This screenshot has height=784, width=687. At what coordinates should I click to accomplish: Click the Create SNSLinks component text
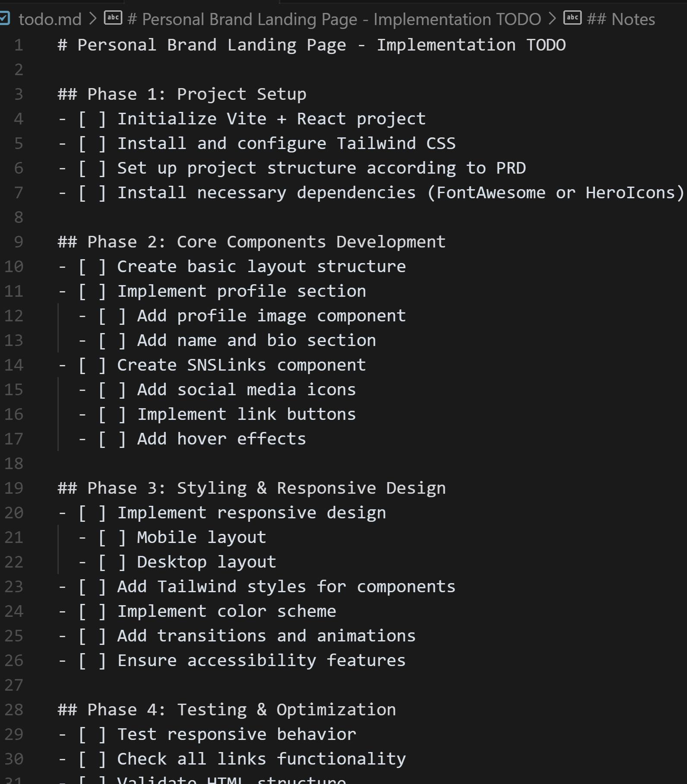pyautogui.click(x=242, y=365)
